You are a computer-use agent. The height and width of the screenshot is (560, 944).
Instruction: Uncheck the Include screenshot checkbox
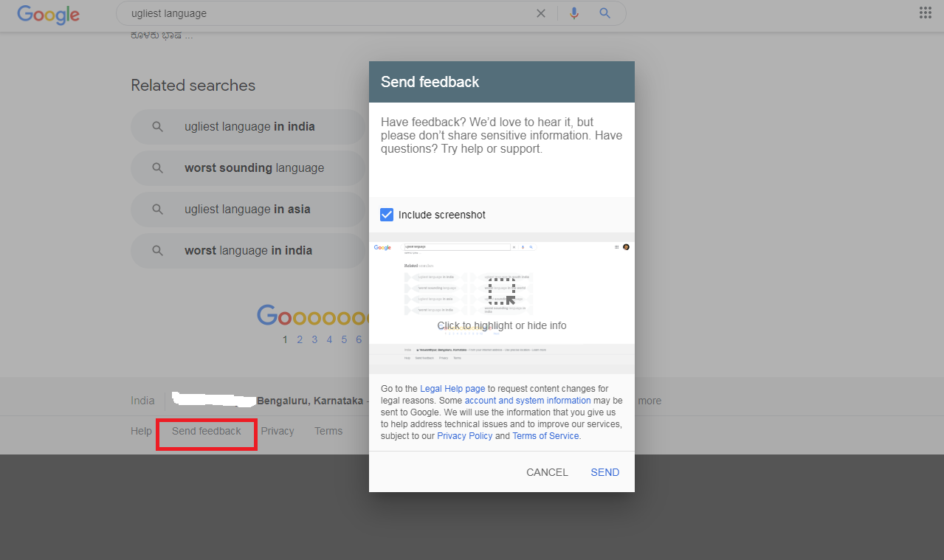pos(387,215)
